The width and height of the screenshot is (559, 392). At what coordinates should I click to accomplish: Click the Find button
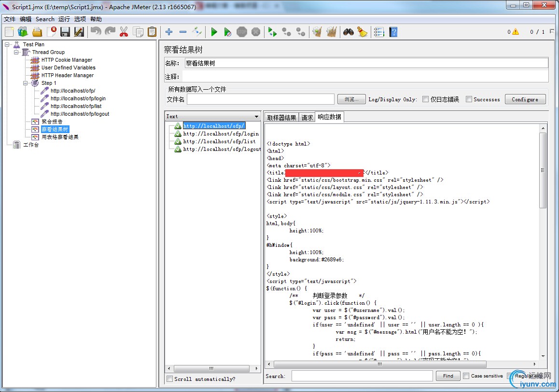[x=448, y=376]
